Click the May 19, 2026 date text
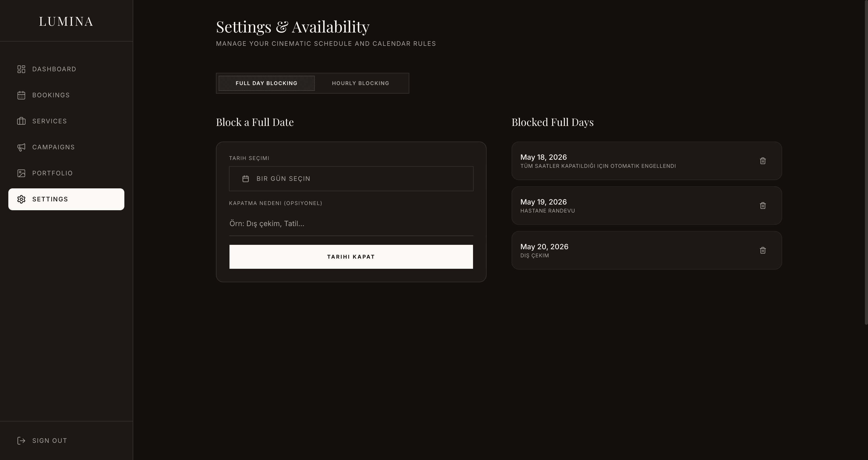The width and height of the screenshot is (868, 460). 544,202
